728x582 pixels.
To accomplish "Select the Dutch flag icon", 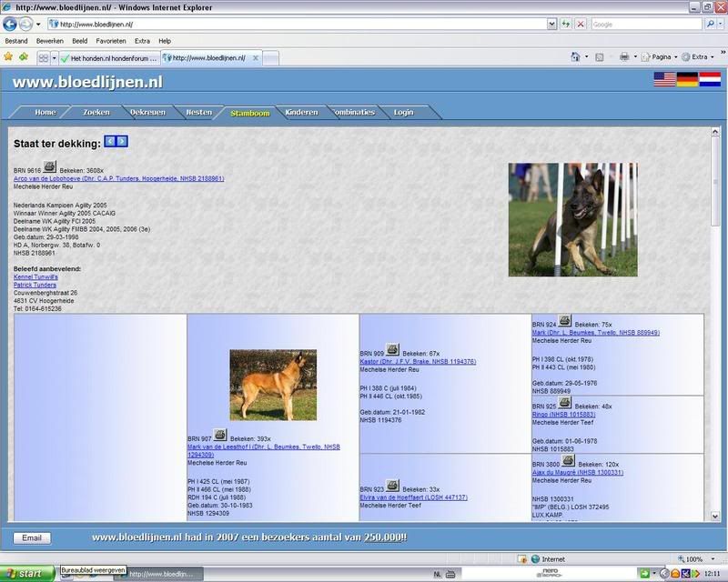I will click(710, 80).
